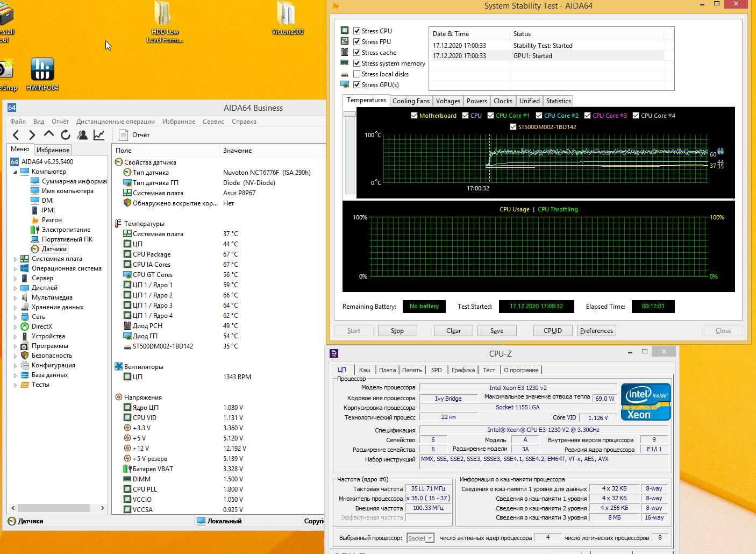Switch to the Cooling Fans tab
756x554 pixels.
pyautogui.click(x=411, y=101)
